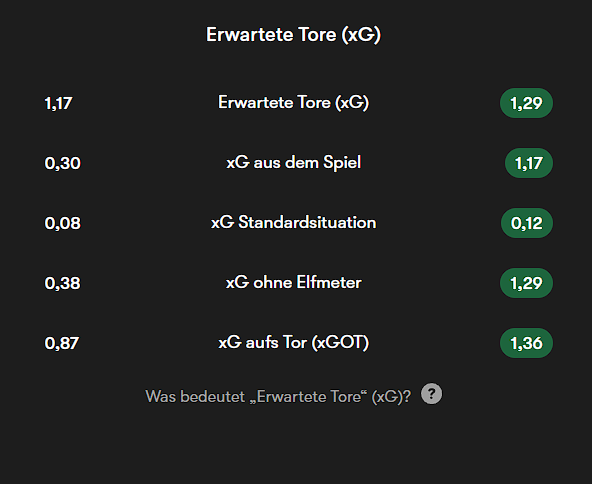Click the green 1,29 badge for Erwartete Tore
The height and width of the screenshot is (484, 592).
click(x=526, y=103)
